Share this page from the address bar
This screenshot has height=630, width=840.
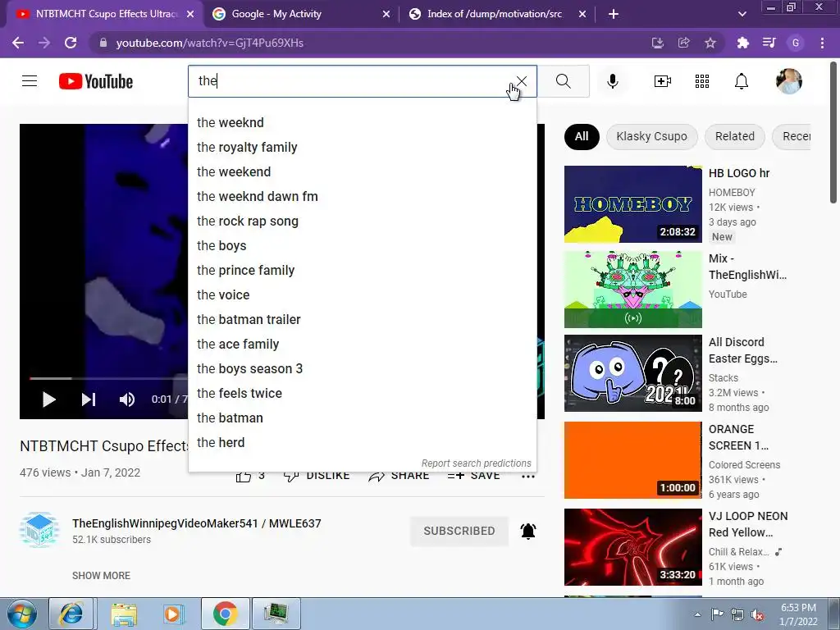coord(684,43)
